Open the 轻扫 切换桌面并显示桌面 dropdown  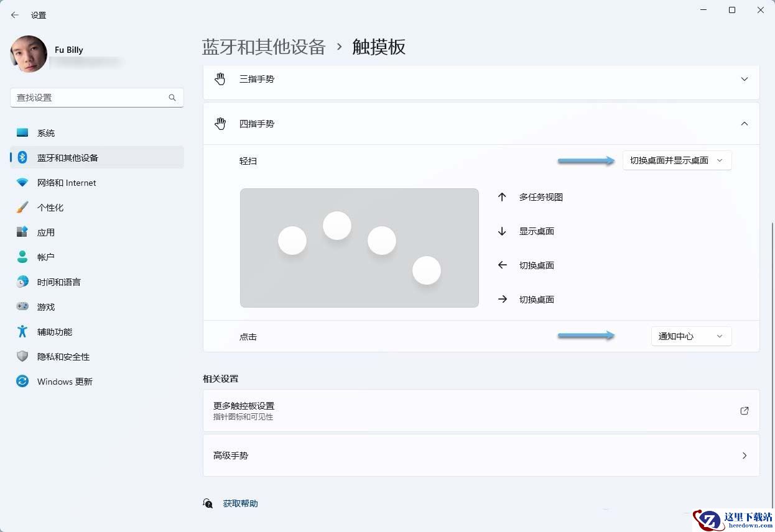(677, 160)
